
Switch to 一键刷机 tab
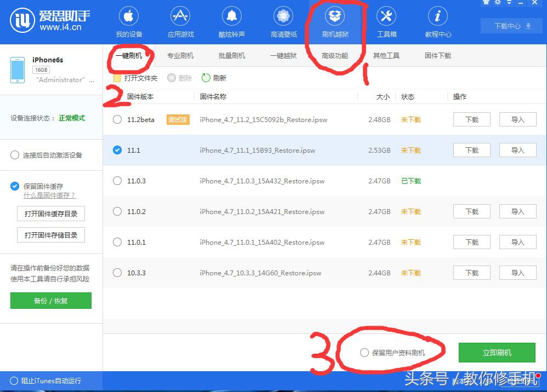tap(129, 56)
